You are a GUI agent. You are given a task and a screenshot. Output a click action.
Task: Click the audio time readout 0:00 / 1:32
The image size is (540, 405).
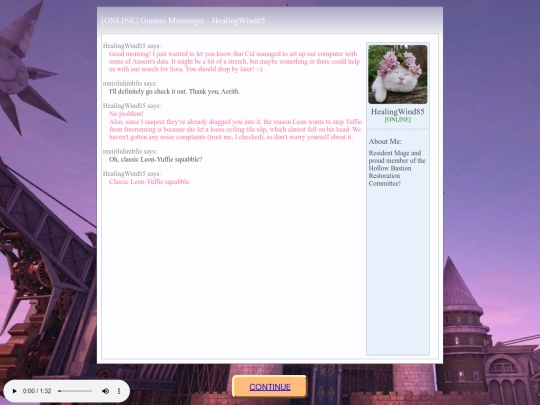[37, 391]
